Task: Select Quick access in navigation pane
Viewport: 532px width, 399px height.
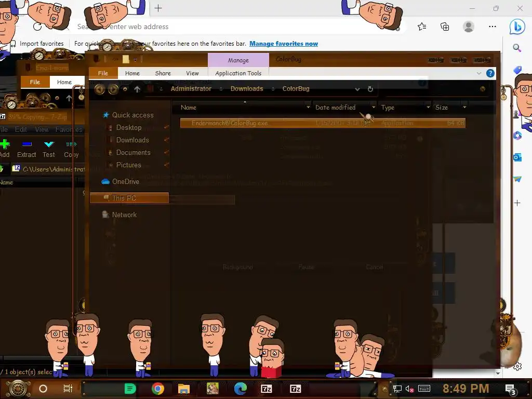Action: click(x=132, y=115)
